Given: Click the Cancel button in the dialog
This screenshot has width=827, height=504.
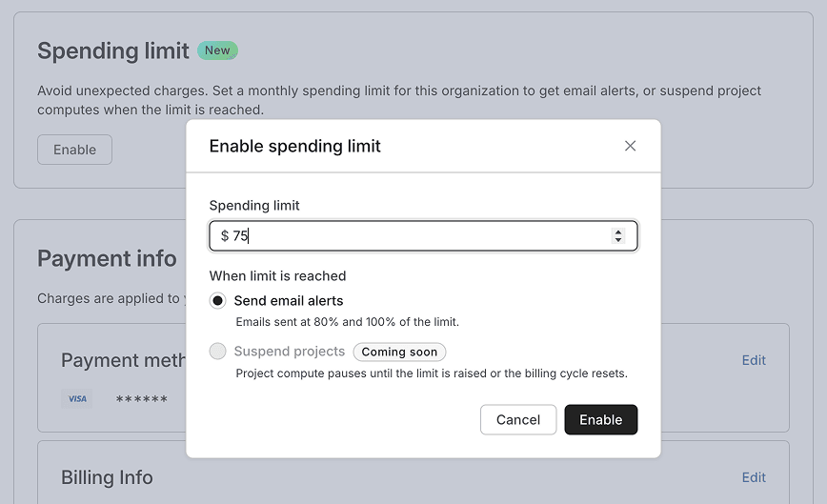Looking at the screenshot, I should [x=518, y=420].
